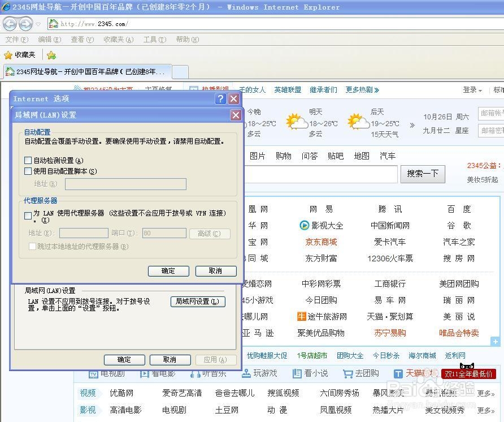
Task: Open the 苏宁易购 link
Action: pyautogui.click(x=390, y=333)
